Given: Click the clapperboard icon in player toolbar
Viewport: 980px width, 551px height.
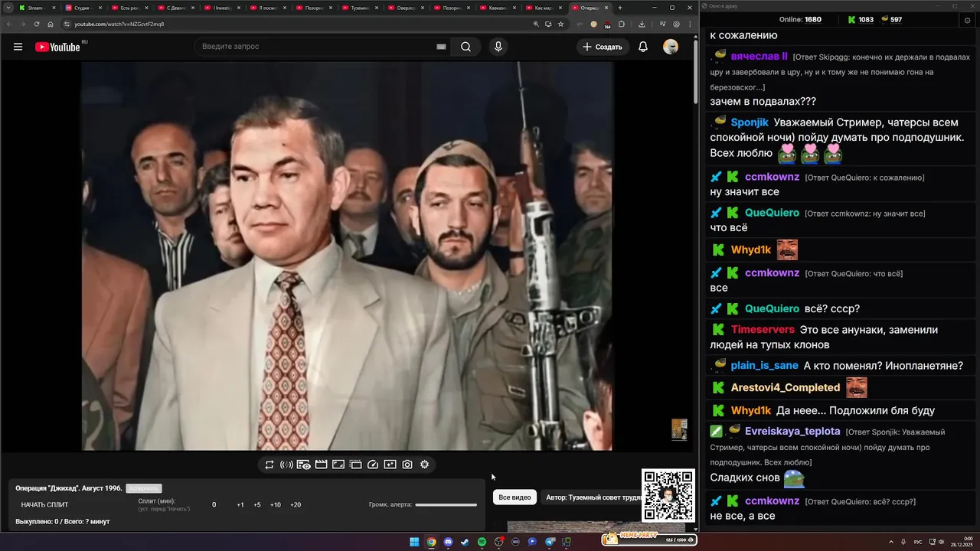Looking at the screenshot, I should point(321,465).
